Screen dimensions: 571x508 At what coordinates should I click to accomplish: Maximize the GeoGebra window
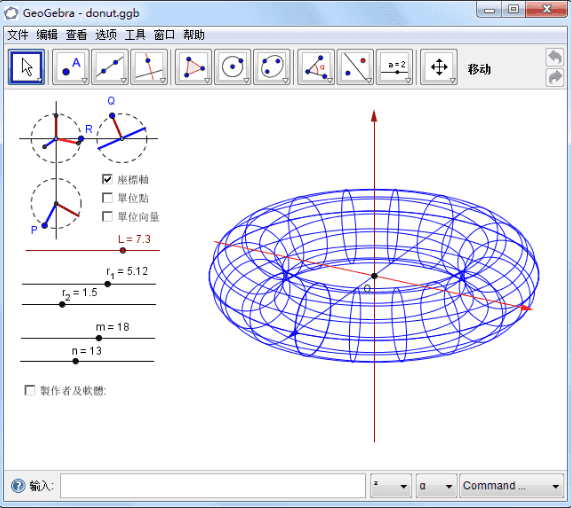coord(513,9)
